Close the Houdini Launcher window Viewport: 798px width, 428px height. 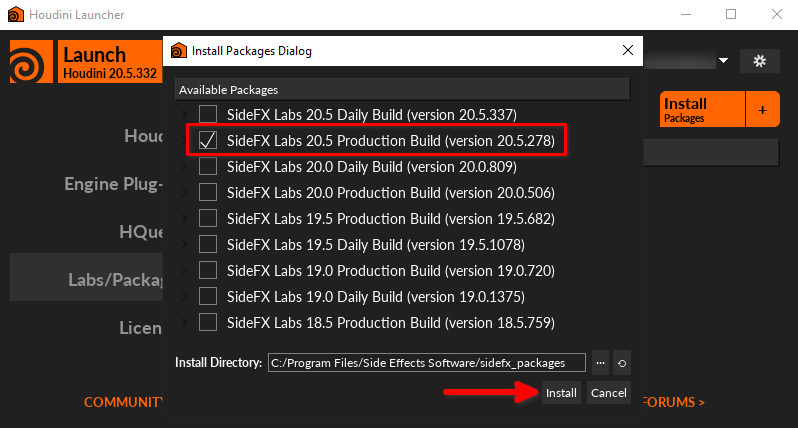(777, 14)
